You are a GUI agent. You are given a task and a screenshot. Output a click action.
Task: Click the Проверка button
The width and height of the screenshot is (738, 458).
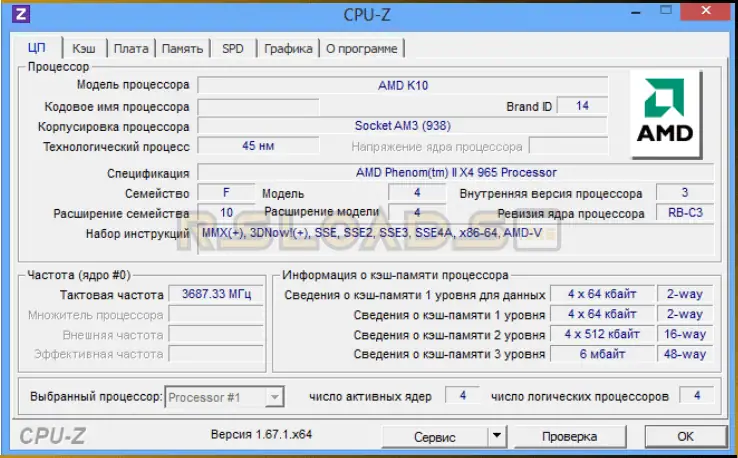tap(569, 437)
